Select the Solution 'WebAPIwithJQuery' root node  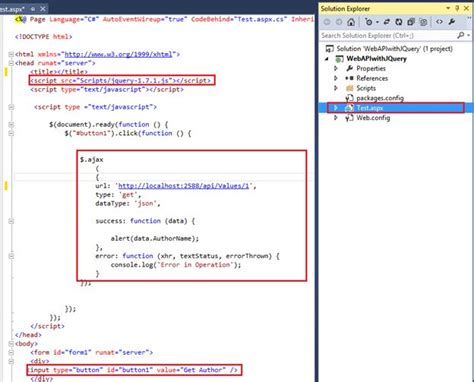(394, 49)
